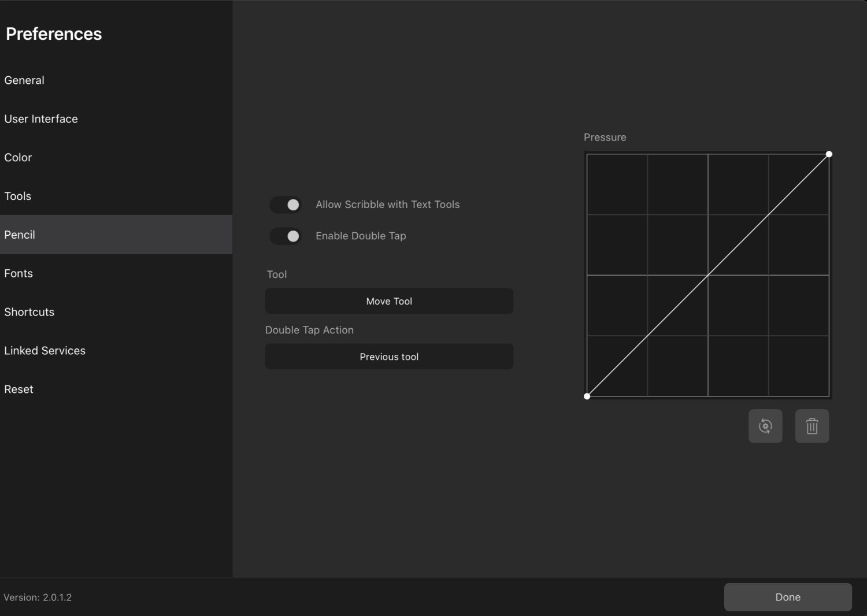The height and width of the screenshot is (616, 867).
Task: Click the Preferences heading
Action: (x=54, y=34)
